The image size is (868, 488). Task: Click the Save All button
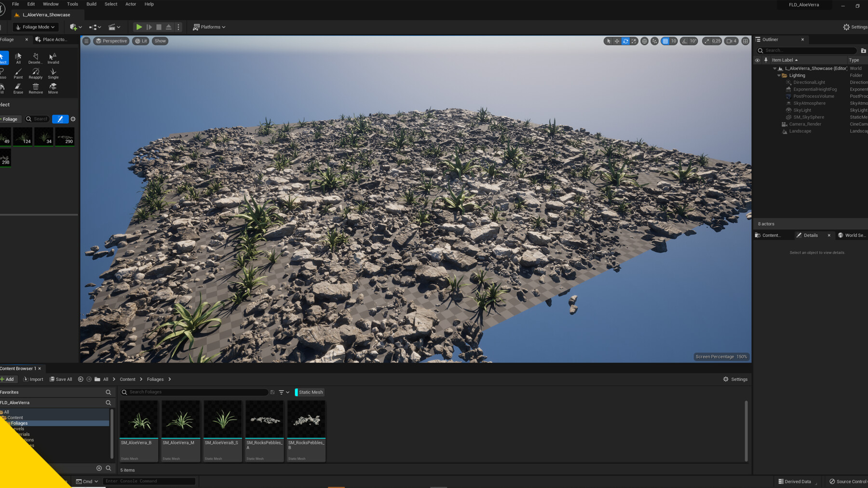tap(61, 379)
